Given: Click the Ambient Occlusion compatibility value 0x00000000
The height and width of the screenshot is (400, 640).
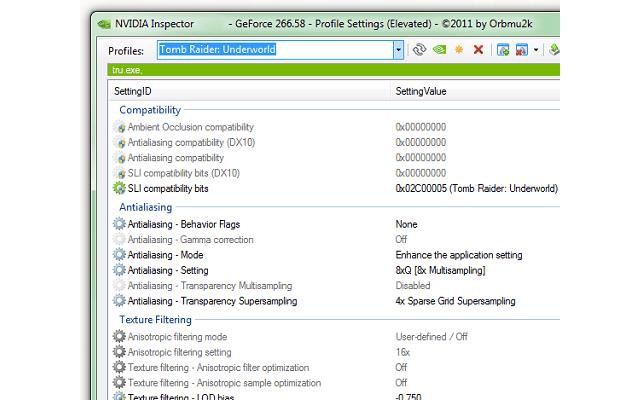Looking at the screenshot, I should [x=420, y=127].
